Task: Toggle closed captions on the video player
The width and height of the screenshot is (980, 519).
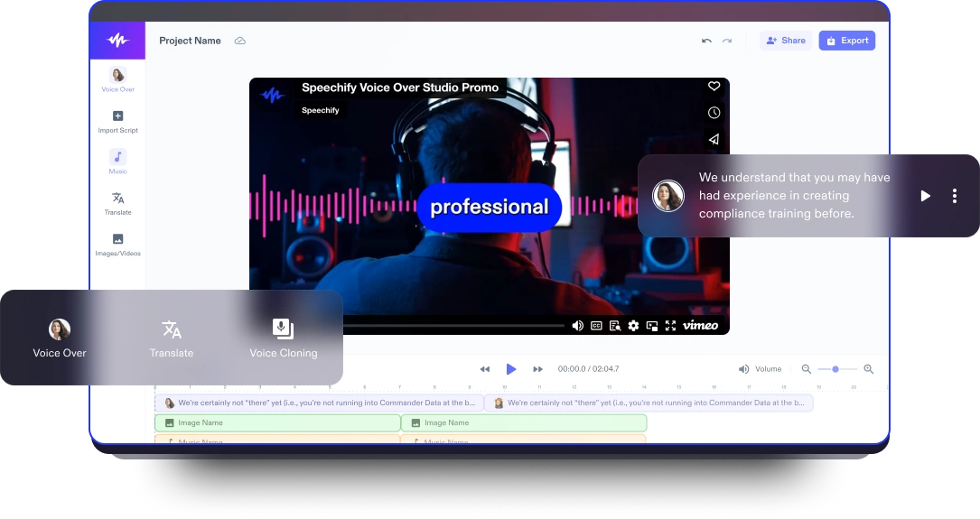Action: 596,326
